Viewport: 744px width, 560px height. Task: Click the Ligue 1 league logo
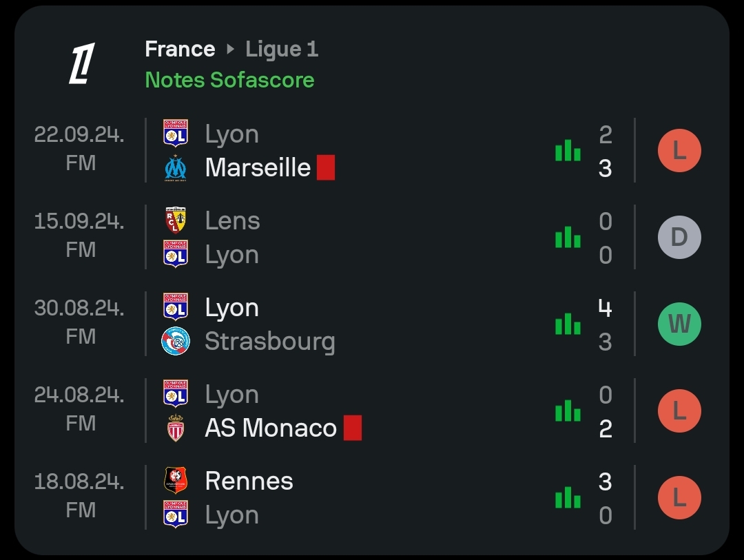click(x=82, y=63)
